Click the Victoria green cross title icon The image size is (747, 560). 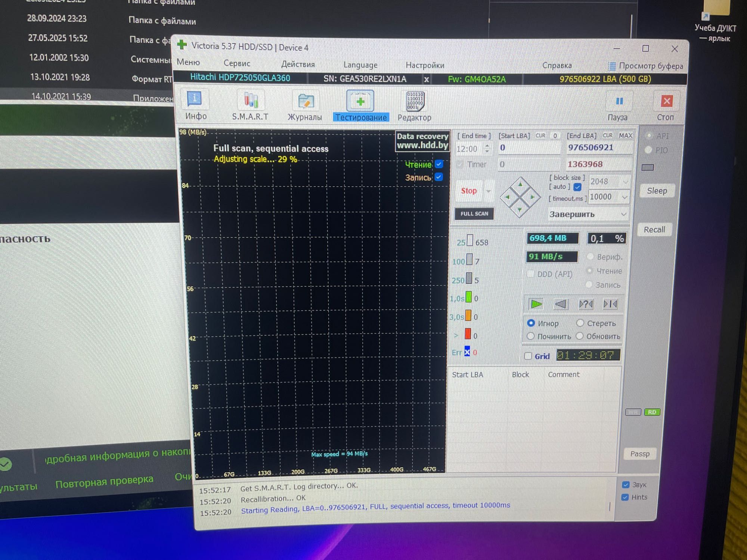182,45
